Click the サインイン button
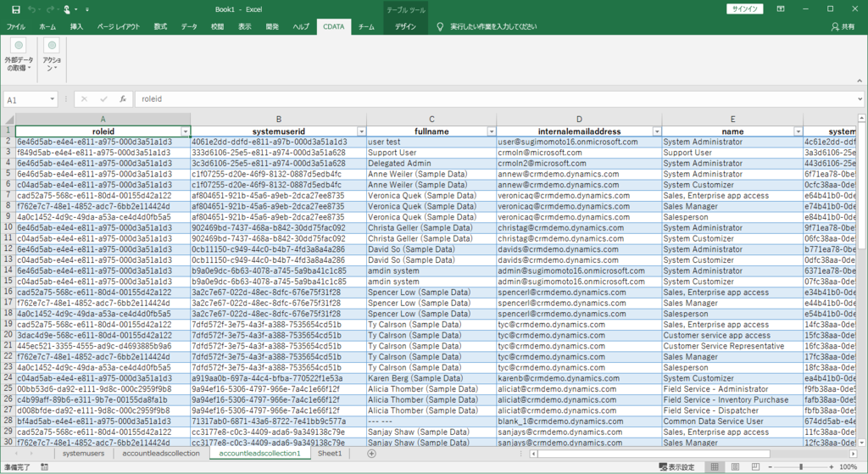The image size is (868, 474). point(744,8)
